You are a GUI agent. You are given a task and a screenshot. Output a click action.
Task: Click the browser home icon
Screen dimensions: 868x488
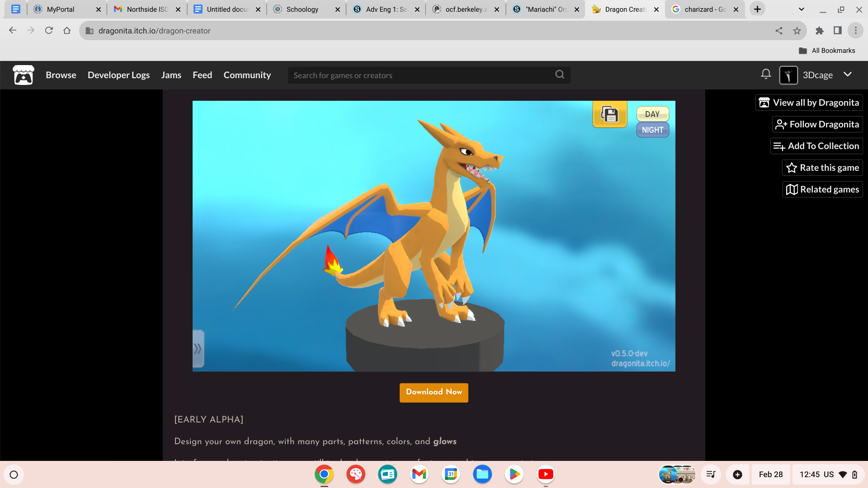click(x=67, y=30)
